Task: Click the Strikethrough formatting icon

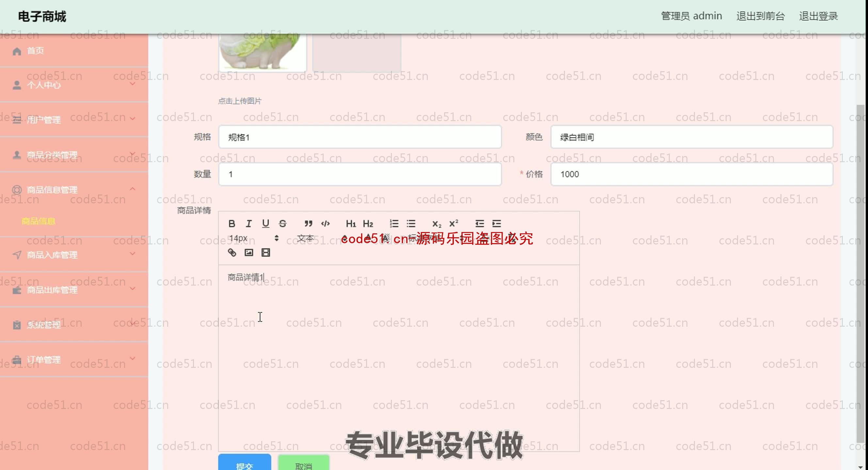Action: point(282,224)
